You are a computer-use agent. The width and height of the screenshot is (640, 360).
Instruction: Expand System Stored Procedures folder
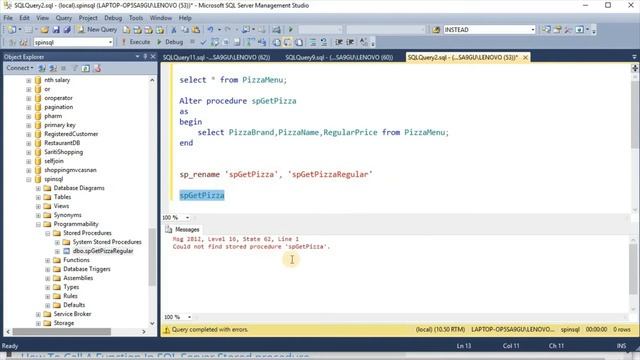pos(57,242)
